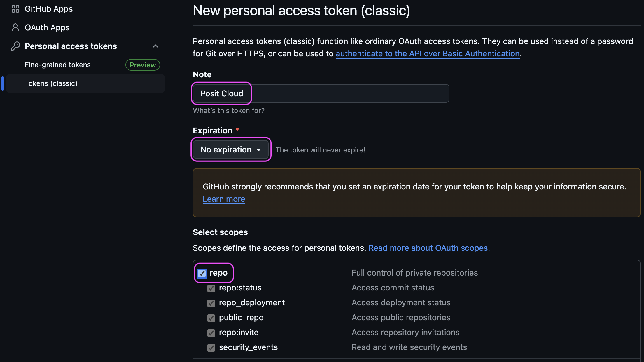The image size is (644, 362).
Task: Follow the Learn more link
Action: [224, 199]
